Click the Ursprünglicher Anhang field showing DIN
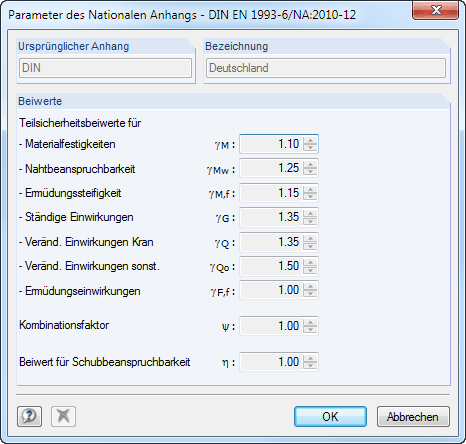The width and height of the screenshot is (466, 444). point(105,68)
